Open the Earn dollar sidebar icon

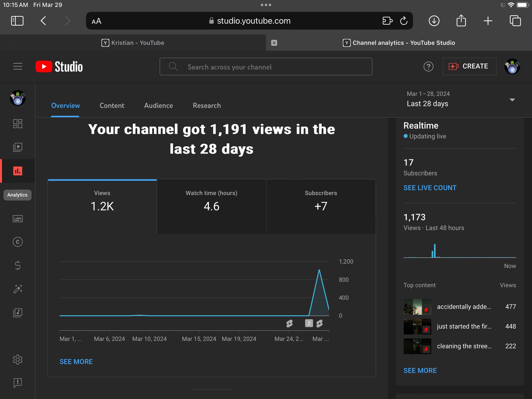17,266
